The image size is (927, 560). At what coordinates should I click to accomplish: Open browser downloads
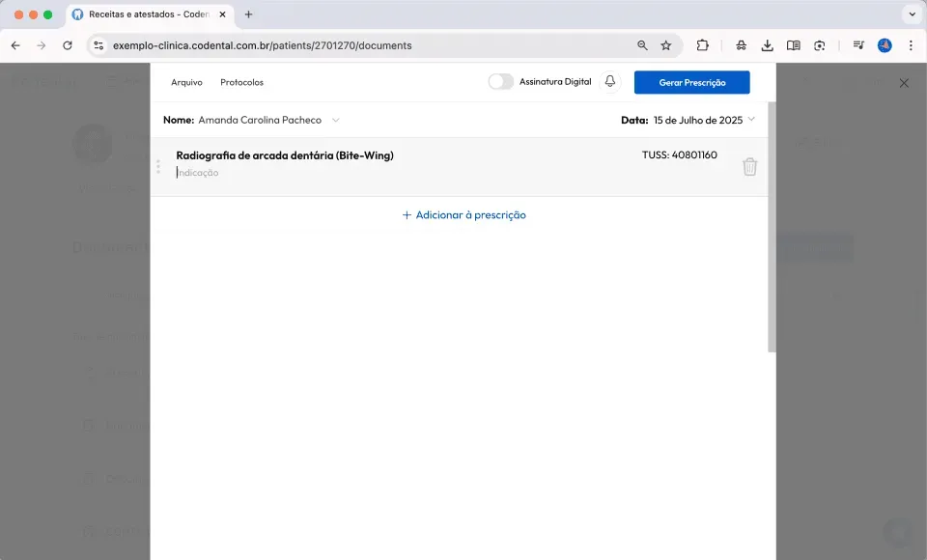click(x=767, y=45)
